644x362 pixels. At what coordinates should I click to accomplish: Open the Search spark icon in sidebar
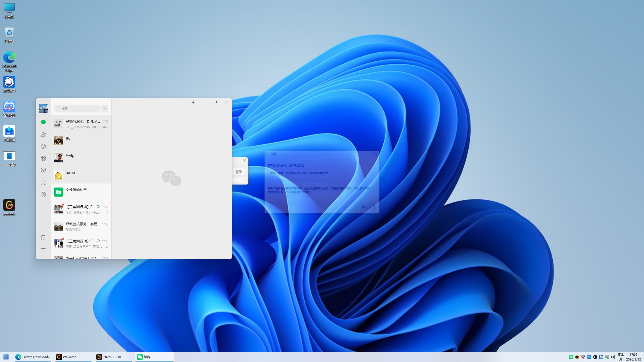[x=43, y=183]
